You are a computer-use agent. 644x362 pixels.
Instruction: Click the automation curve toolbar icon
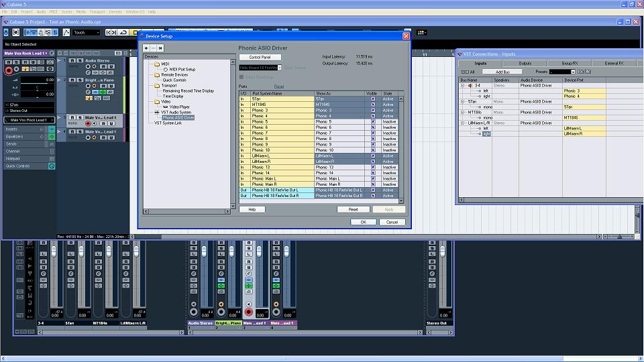point(66,32)
